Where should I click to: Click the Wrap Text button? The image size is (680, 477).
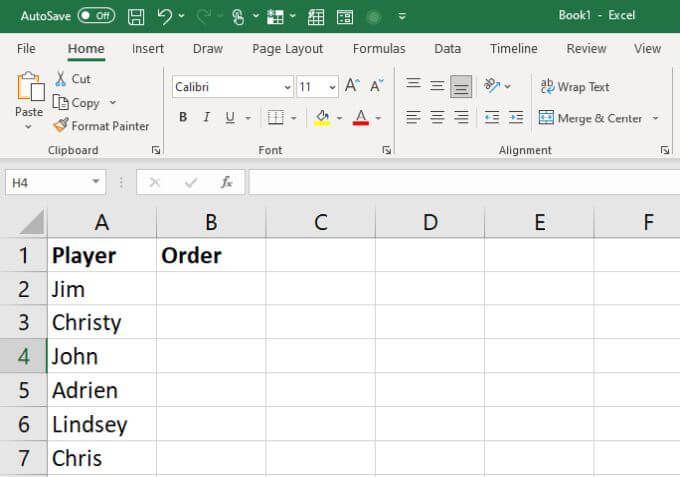pos(575,87)
